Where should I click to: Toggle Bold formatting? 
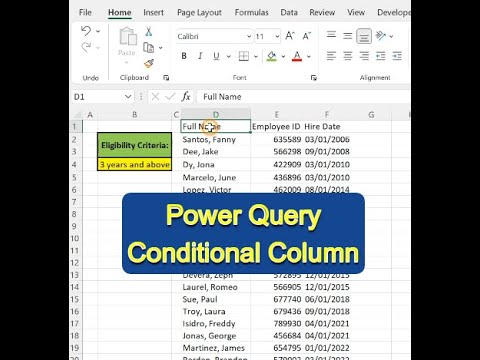pos(184,56)
